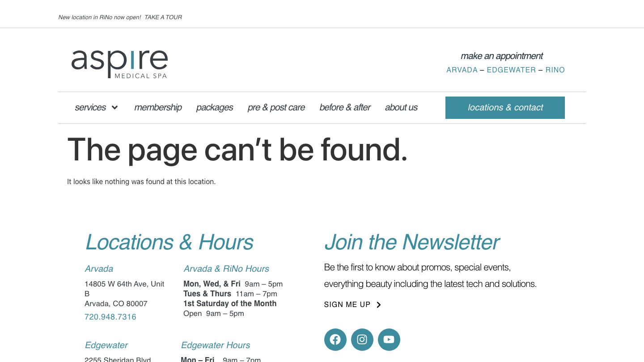View the before & after gallery
This screenshot has width=644, height=362.
(345, 107)
